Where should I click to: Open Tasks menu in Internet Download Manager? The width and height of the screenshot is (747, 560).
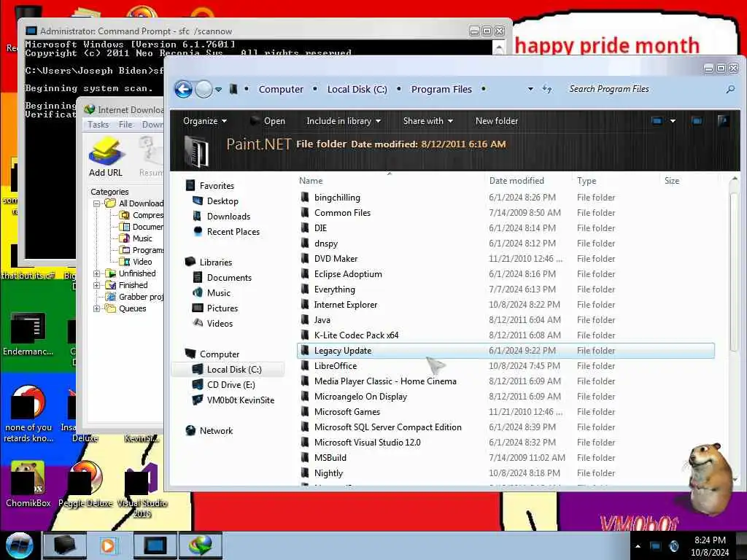point(98,124)
